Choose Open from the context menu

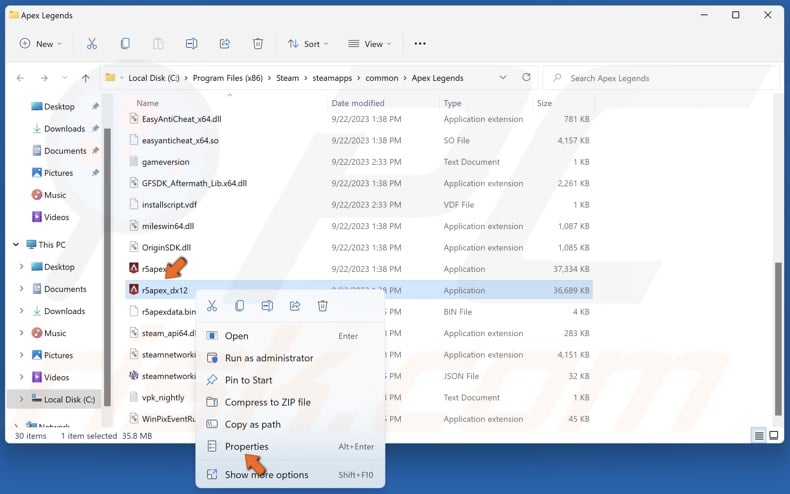(290, 336)
